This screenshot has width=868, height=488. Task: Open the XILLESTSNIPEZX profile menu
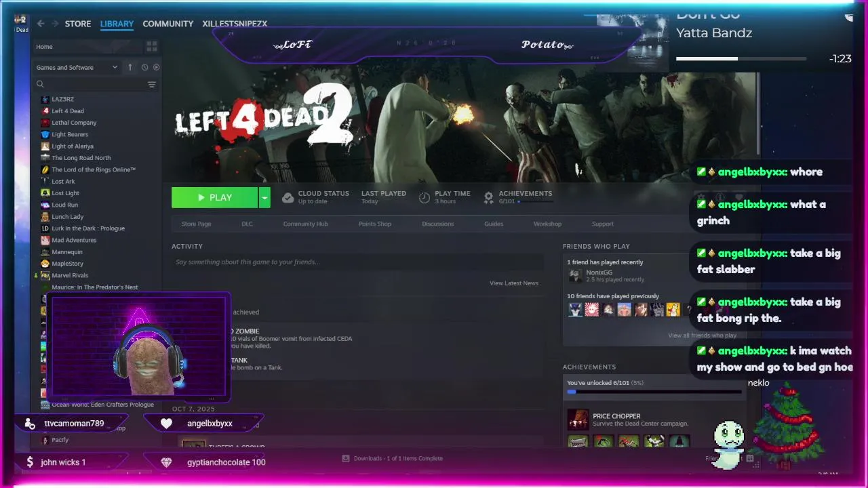coord(235,24)
